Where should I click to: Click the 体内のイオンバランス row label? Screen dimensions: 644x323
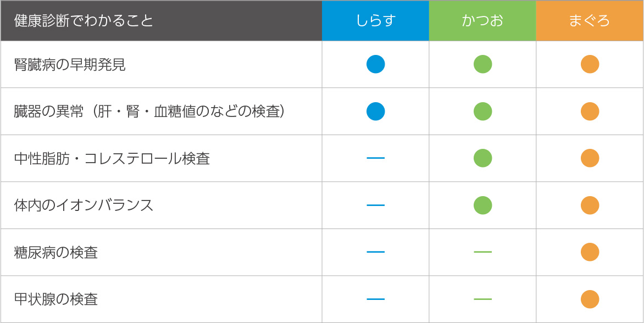[x=84, y=205]
